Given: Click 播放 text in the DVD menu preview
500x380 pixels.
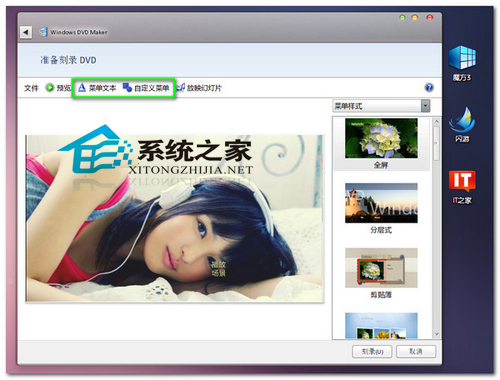Looking at the screenshot, I should 219,265.
